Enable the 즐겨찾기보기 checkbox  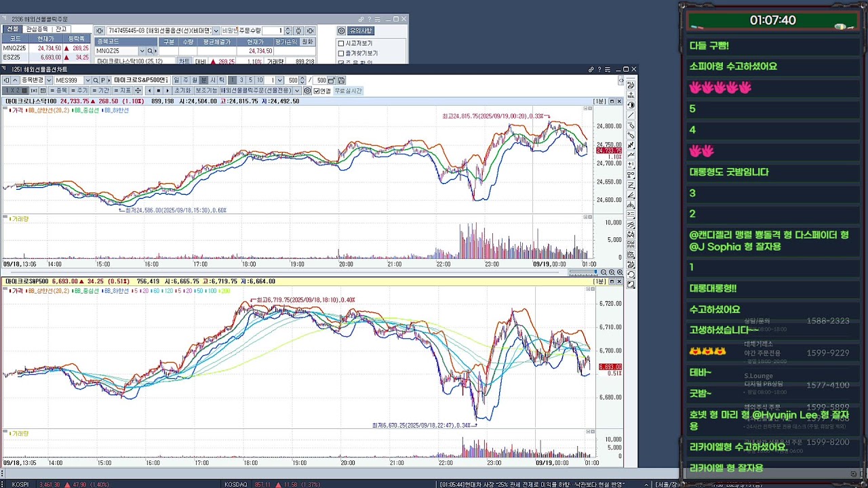[x=341, y=54]
